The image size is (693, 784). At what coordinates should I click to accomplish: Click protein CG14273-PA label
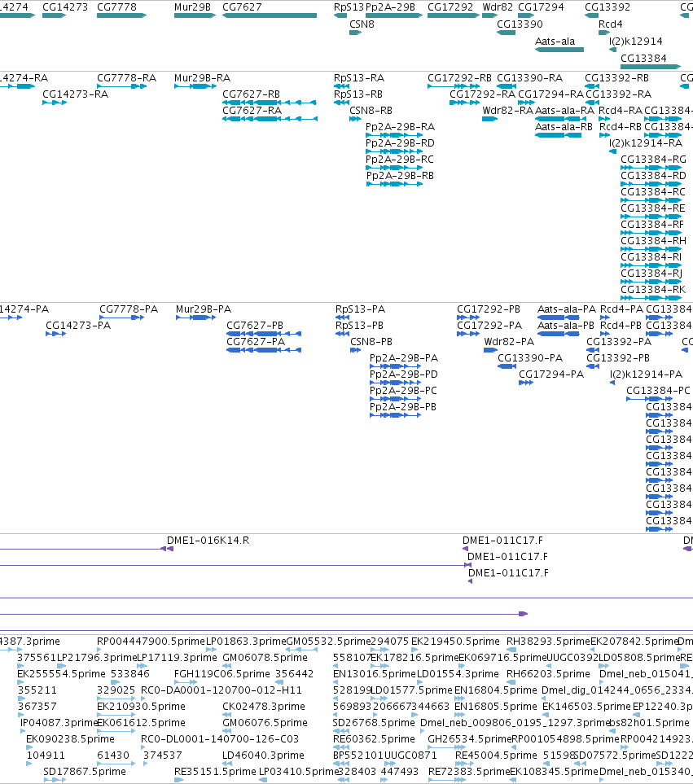(78, 326)
